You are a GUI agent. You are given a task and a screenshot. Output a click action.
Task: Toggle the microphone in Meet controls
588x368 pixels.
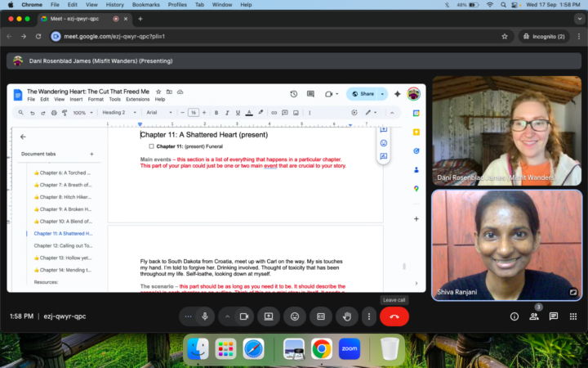205,316
